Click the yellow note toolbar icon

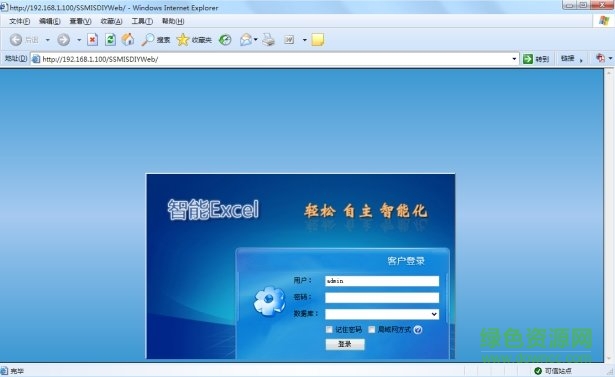318,40
